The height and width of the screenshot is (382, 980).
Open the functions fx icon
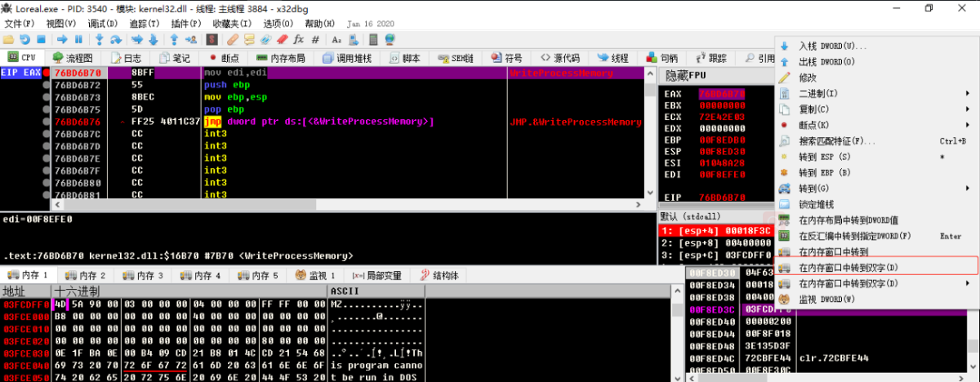coord(298,39)
